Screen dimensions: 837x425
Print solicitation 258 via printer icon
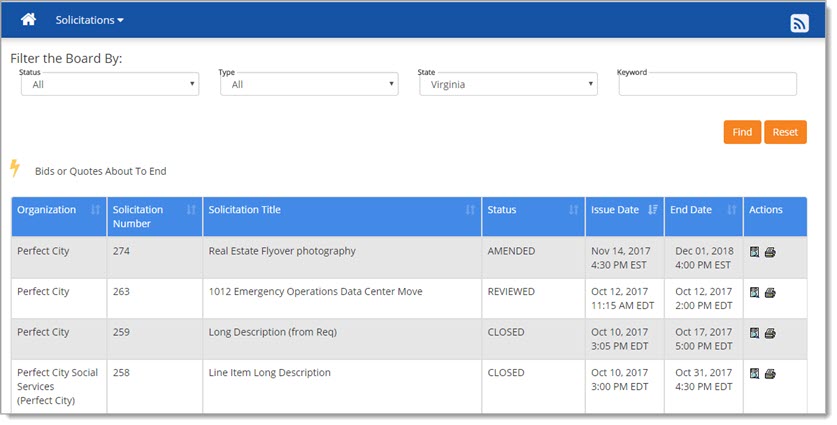coord(770,374)
